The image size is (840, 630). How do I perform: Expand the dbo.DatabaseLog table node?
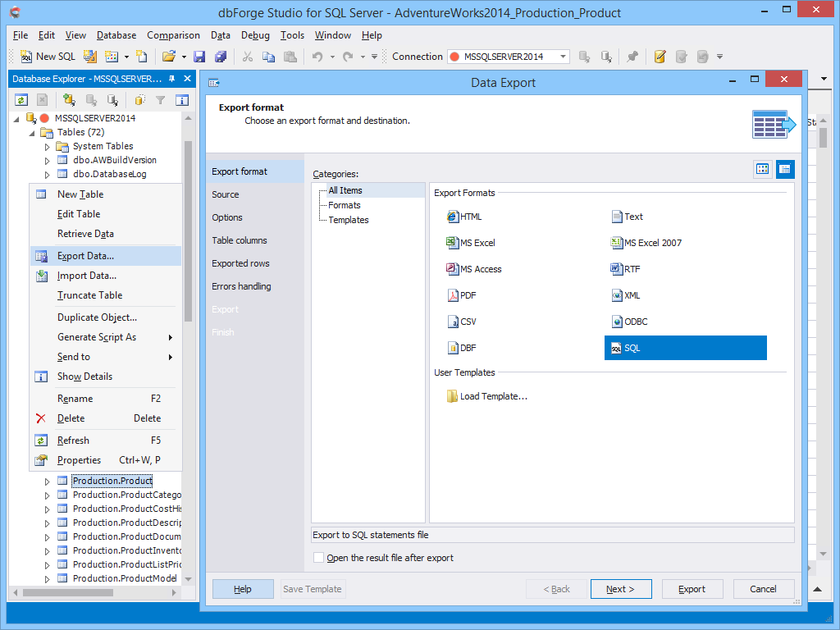(47, 174)
